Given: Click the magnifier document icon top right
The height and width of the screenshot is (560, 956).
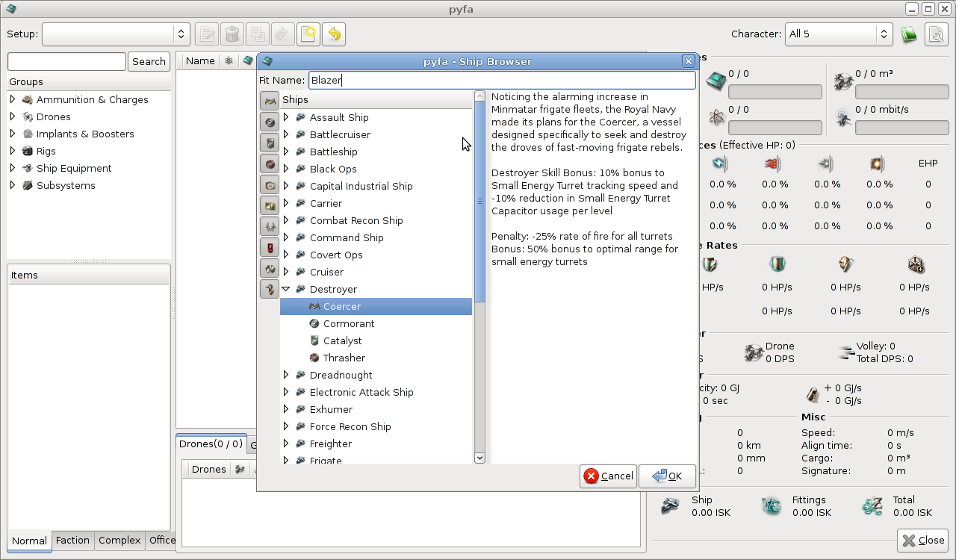Looking at the screenshot, I should pyautogui.click(x=937, y=34).
